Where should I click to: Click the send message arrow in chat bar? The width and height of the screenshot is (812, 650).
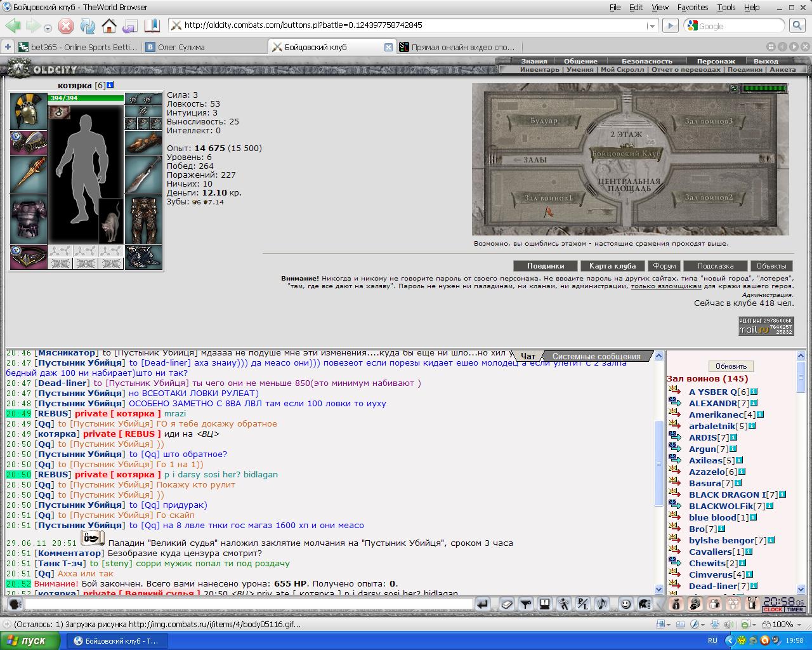pos(483,604)
